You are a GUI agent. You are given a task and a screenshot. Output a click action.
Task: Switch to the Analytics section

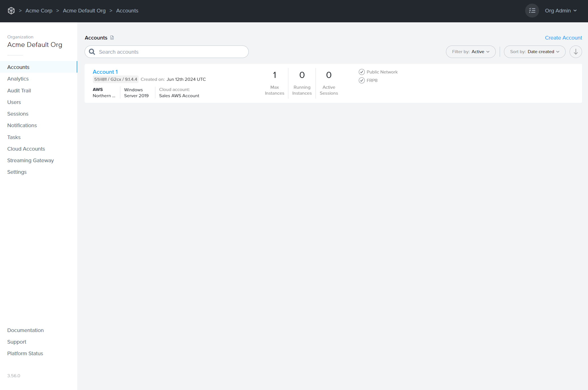18,79
